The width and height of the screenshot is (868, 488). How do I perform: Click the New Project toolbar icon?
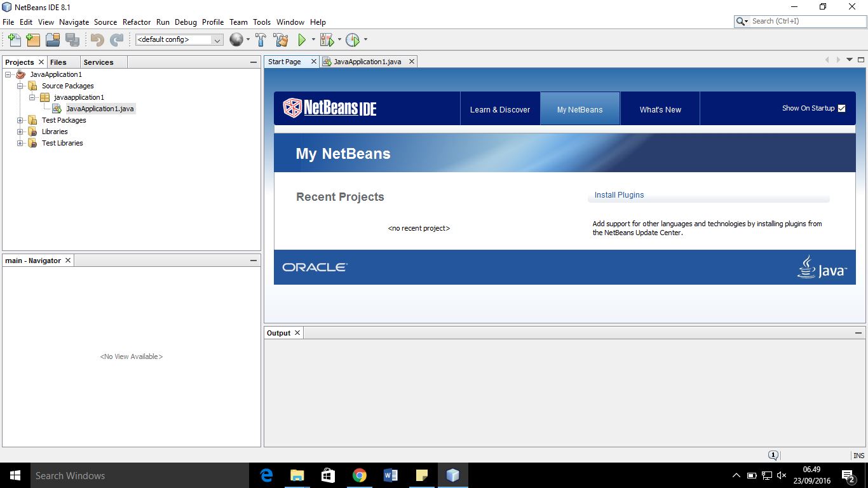(x=33, y=39)
